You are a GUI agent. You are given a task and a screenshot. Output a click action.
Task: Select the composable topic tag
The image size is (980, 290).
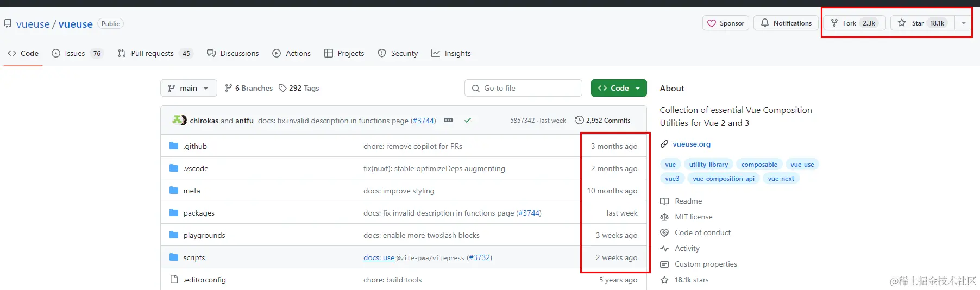(759, 165)
